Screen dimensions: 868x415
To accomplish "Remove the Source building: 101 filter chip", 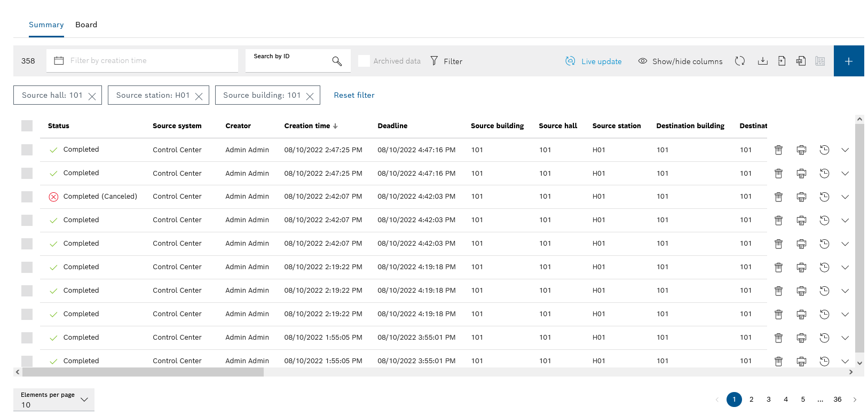I will (x=310, y=96).
